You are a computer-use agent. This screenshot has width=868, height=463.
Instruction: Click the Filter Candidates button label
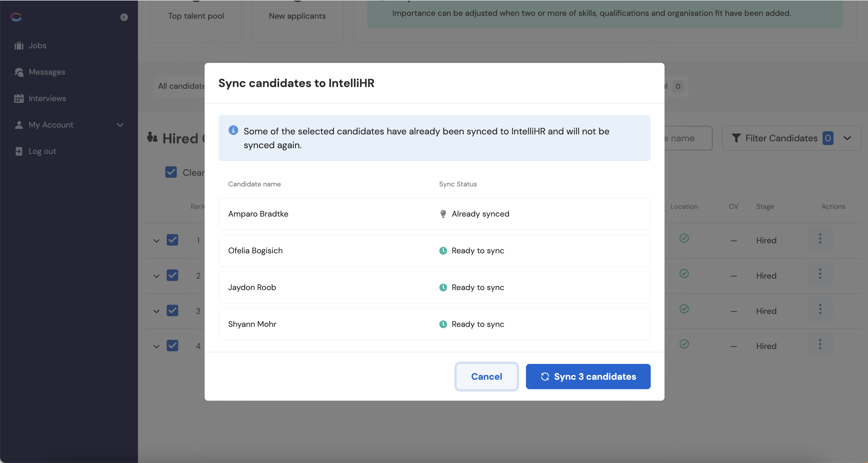781,138
